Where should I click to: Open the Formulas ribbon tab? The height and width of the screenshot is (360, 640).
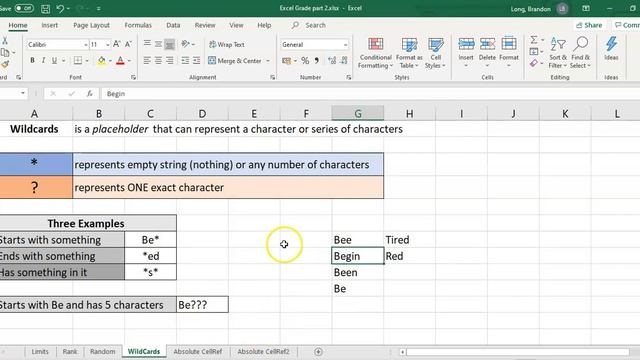(138, 25)
